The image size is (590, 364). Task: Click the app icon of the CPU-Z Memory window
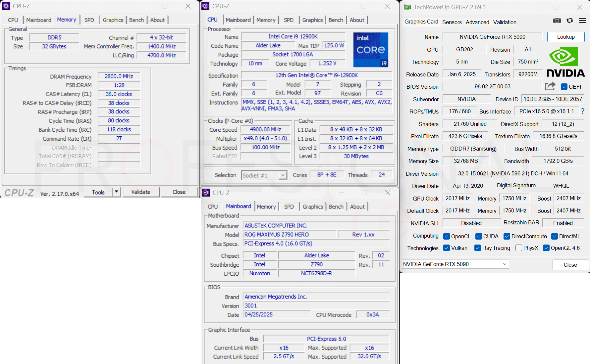click(6, 6)
